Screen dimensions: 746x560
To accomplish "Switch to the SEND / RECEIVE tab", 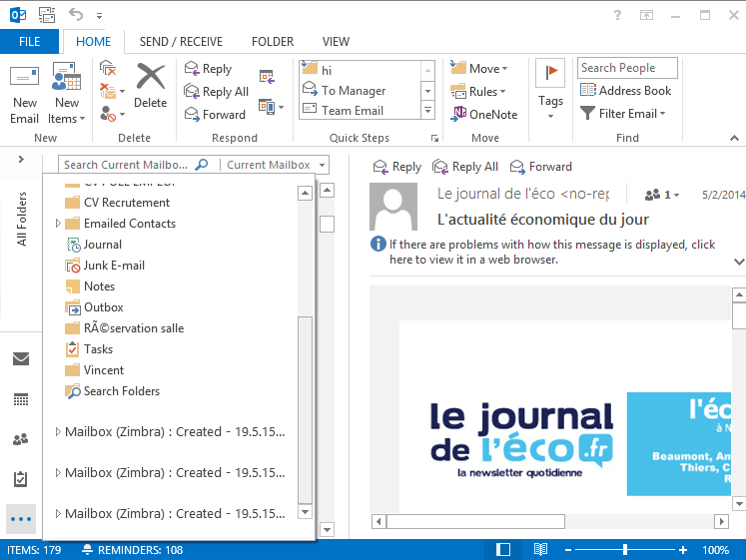I will (x=182, y=42).
